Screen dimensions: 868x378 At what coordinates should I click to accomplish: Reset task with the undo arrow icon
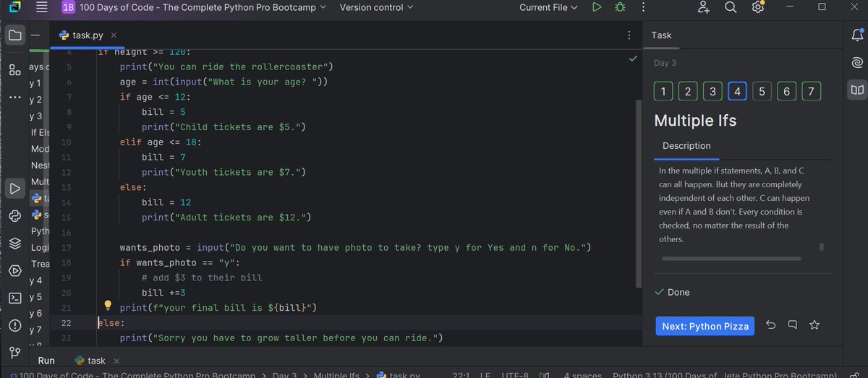770,325
